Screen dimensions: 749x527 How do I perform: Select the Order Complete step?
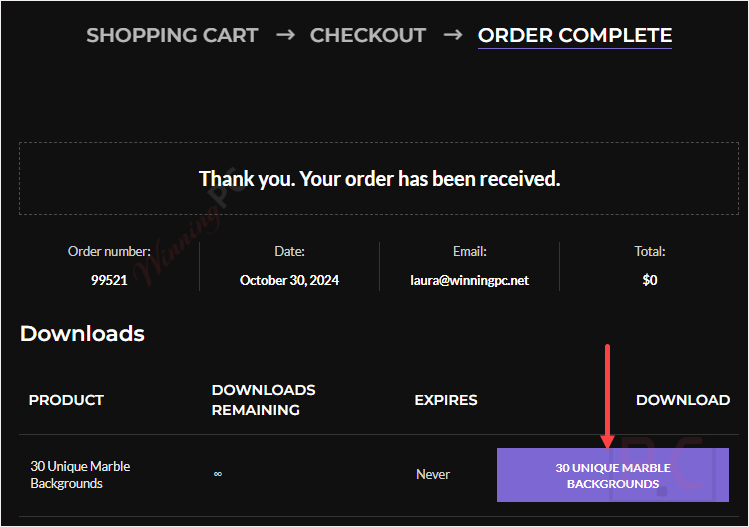pos(575,35)
